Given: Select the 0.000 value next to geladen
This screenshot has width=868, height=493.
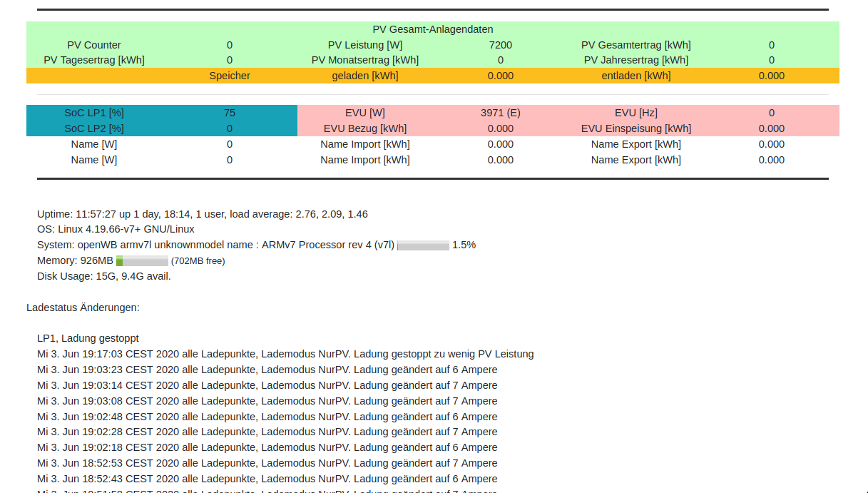Looking at the screenshot, I should point(501,76).
